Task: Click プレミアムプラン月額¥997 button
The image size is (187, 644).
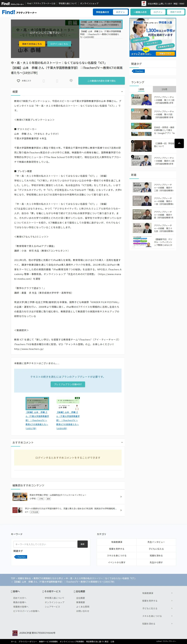Action: click(68, 384)
